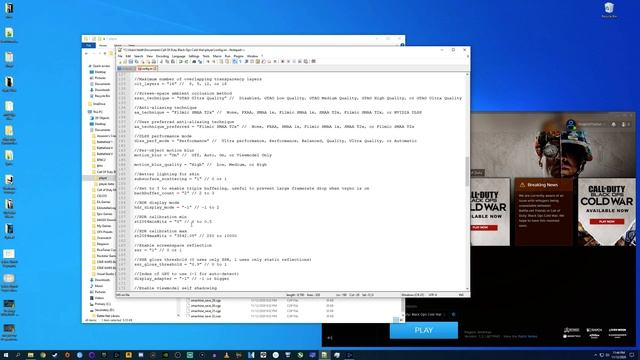Viewport: 640px width, 360px height.
Task: Open the friends icon beside the Battle.net bell
Action: 623,124
